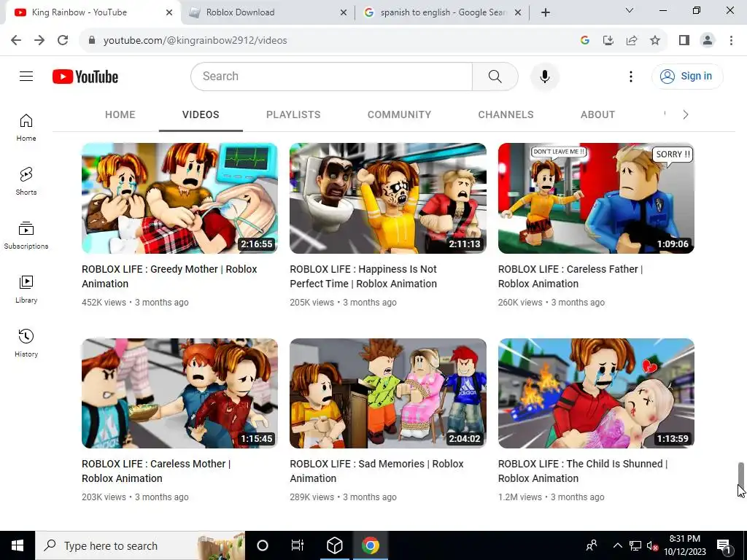Start voice search with microphone icon
The image size is (747, 560).
[544, 76]
